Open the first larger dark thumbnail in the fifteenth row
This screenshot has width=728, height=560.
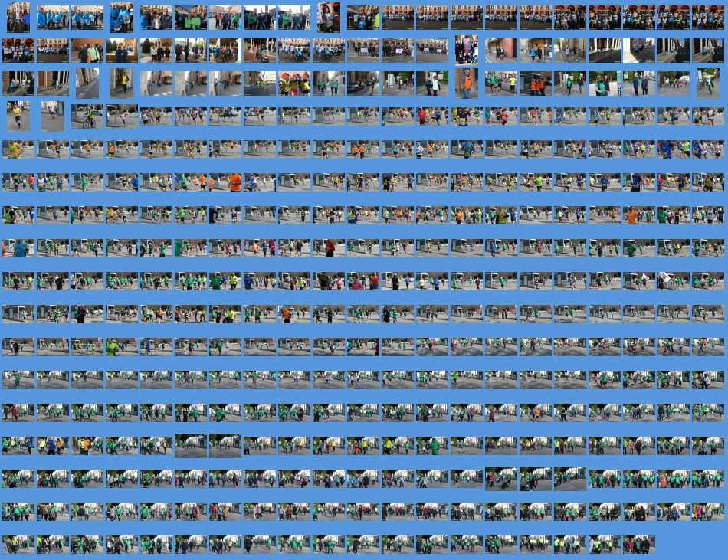(501, 479)
